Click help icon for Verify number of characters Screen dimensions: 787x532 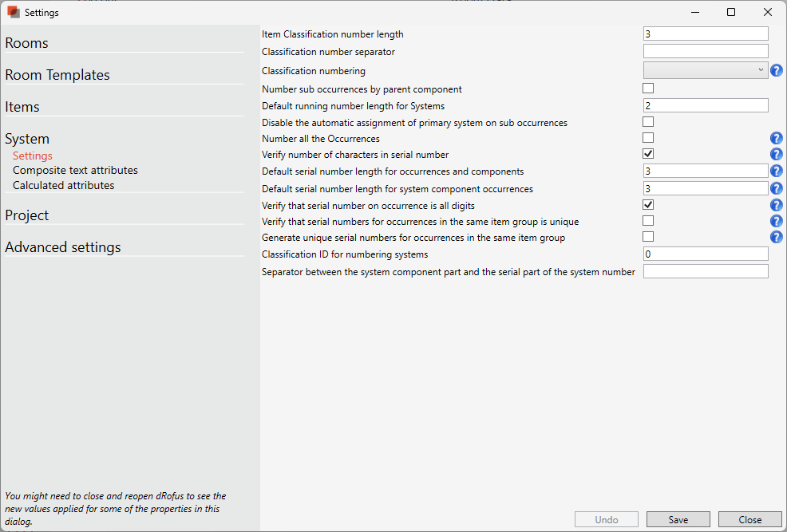coord(777,155)
